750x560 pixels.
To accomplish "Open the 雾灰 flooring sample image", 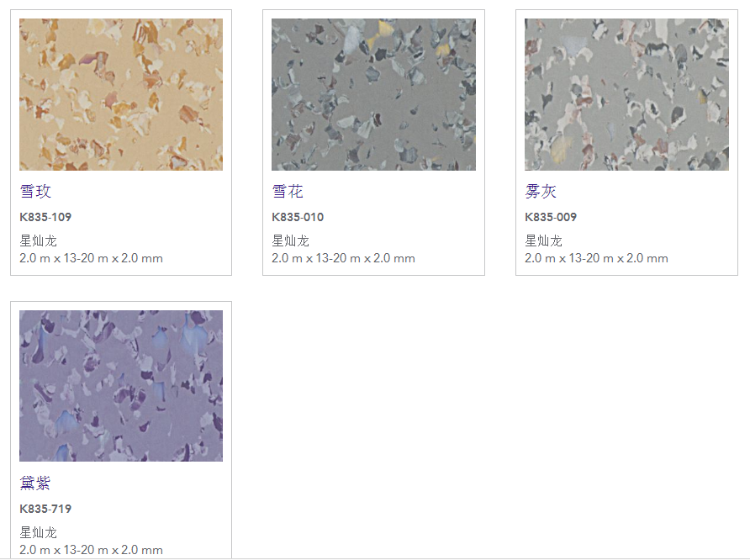I will click(x=626, y=94).
